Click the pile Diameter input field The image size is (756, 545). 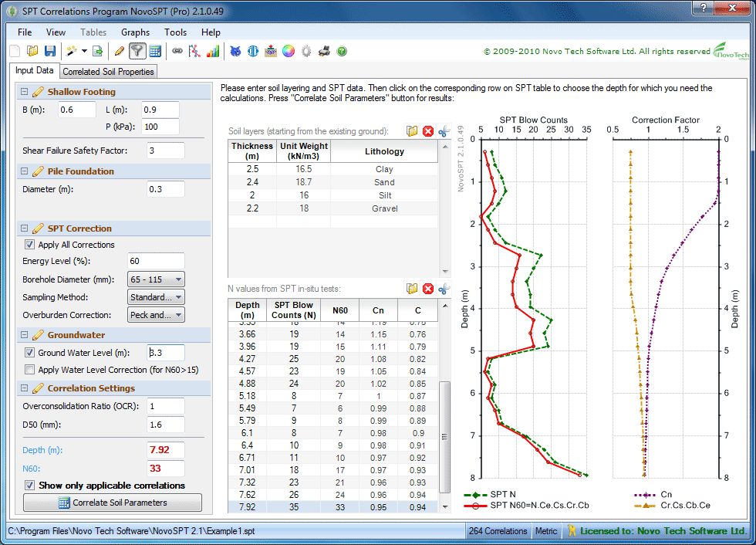point(165,189)
